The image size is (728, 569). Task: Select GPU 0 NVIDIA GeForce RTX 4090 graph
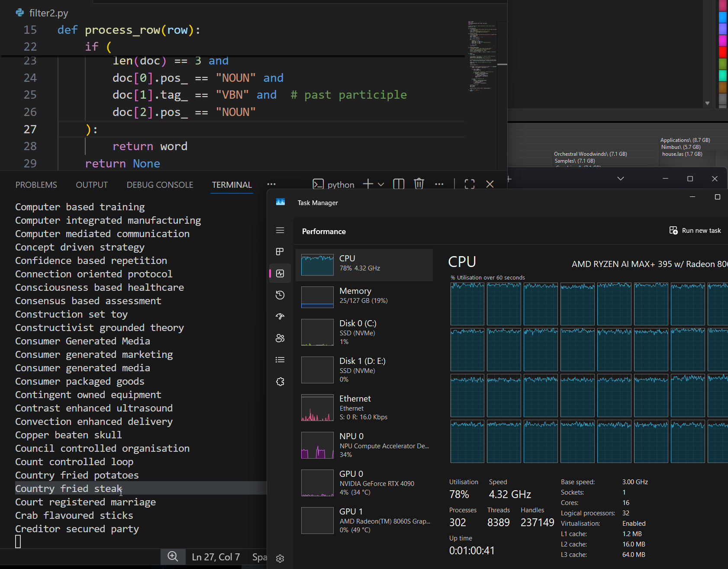click(x=364, y=483)
